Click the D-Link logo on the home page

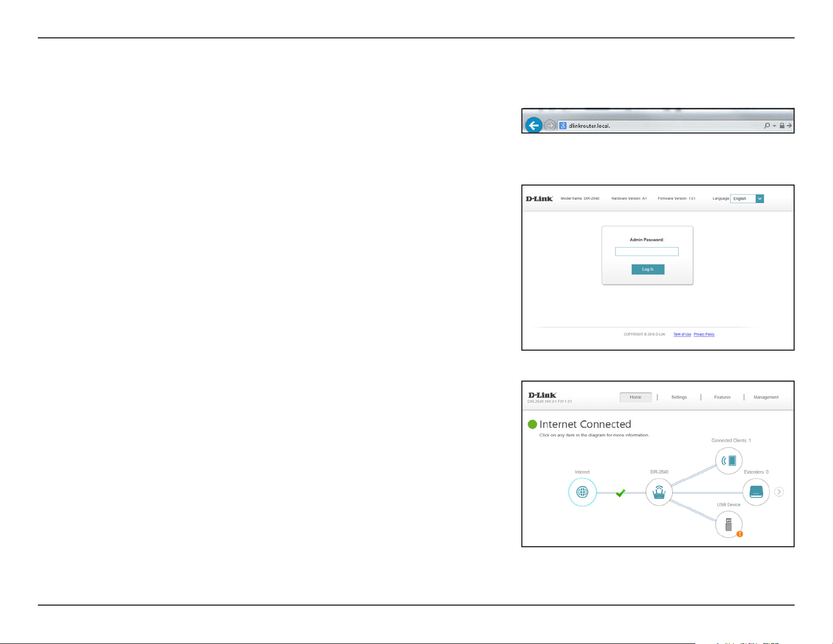tap(542, 395)
